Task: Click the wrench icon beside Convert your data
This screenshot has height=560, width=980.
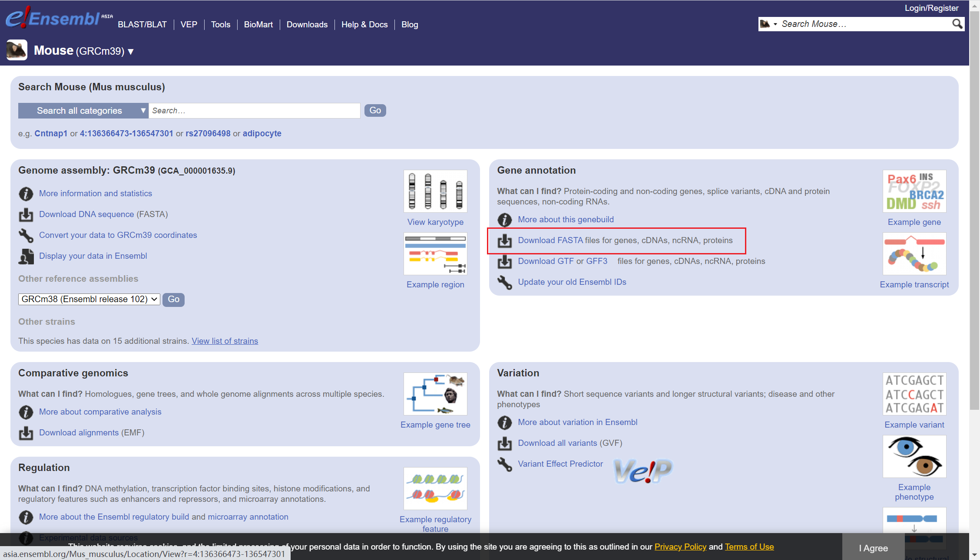Action: pos(26,235)
